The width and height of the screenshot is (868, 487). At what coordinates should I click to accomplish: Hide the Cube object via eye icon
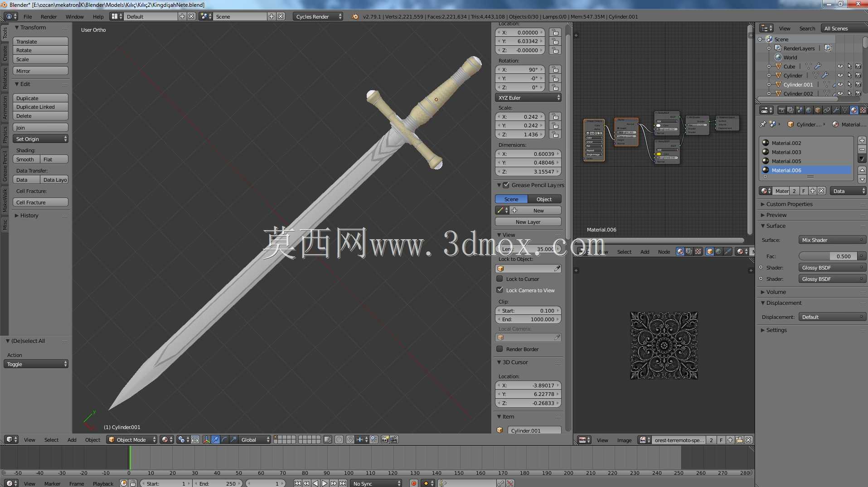click(840, 66)
